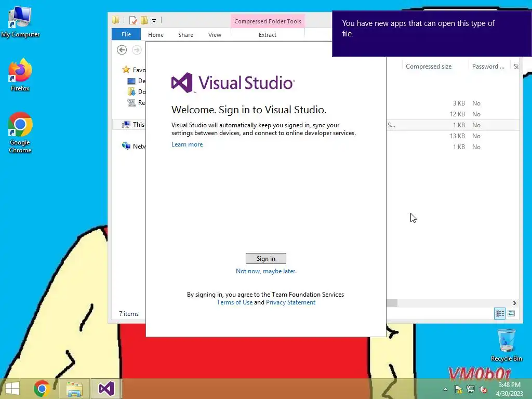Sort by Compressed size column
This screenshot has height=399, width=532.
(x=429, y=66)
